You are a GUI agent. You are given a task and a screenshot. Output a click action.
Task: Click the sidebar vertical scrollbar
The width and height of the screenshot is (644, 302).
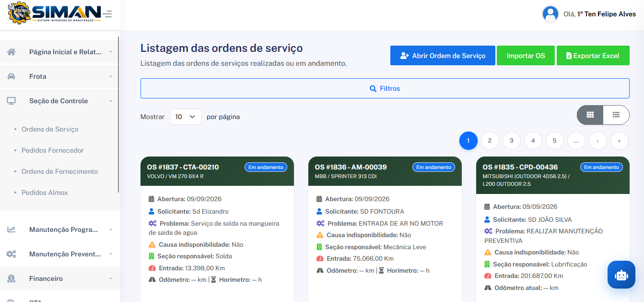(x=118, y=115)
